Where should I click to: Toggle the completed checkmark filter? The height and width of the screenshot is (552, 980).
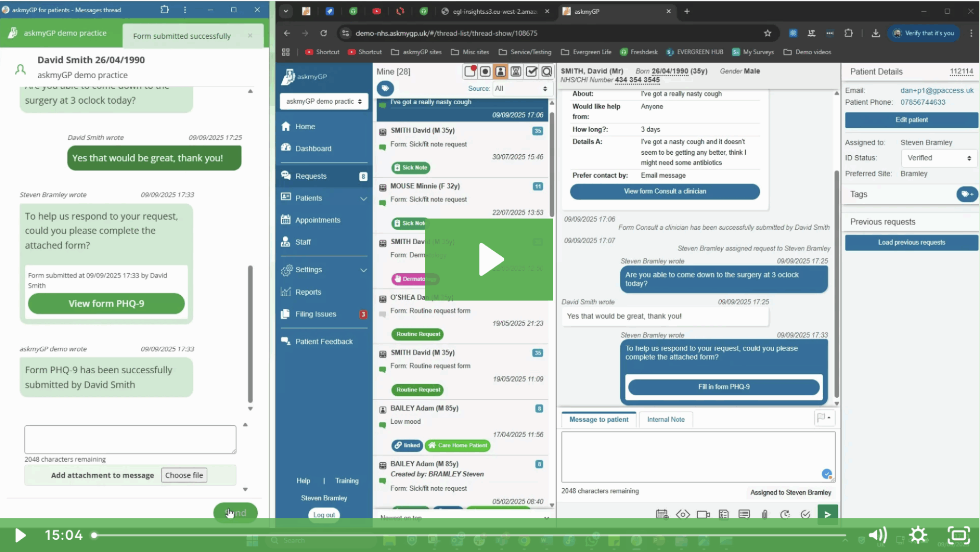(x=531, y=71)
